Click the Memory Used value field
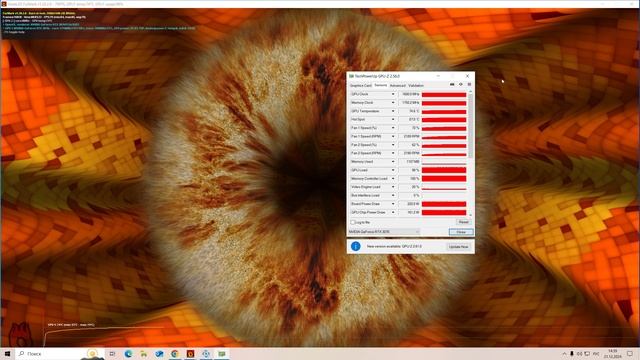 pyautogui.click(x=409, y=162)
